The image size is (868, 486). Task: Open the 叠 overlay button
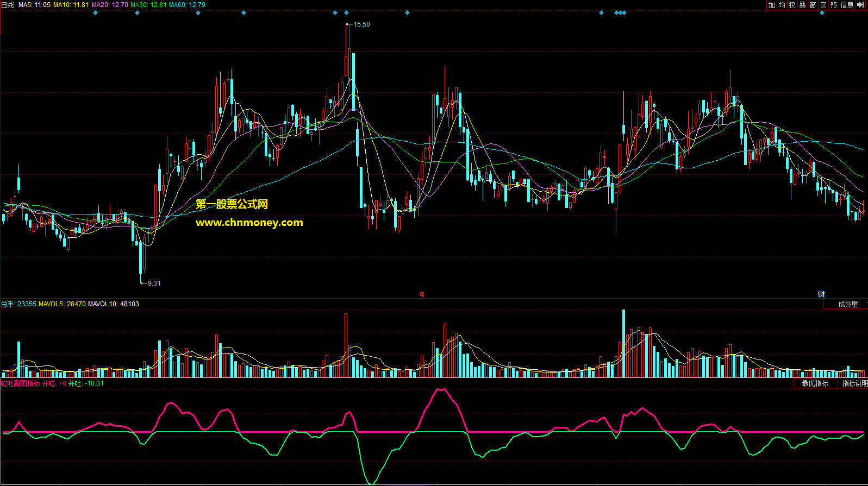[802, 5]
